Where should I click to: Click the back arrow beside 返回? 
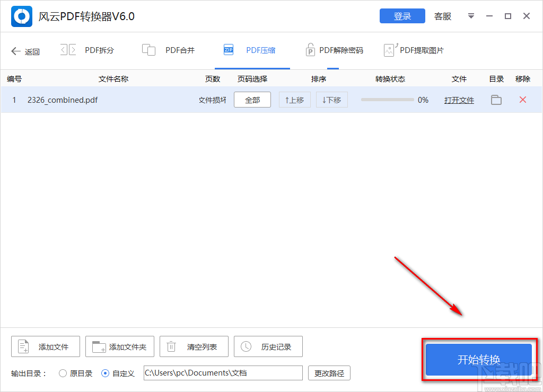(x=16, y=50)
